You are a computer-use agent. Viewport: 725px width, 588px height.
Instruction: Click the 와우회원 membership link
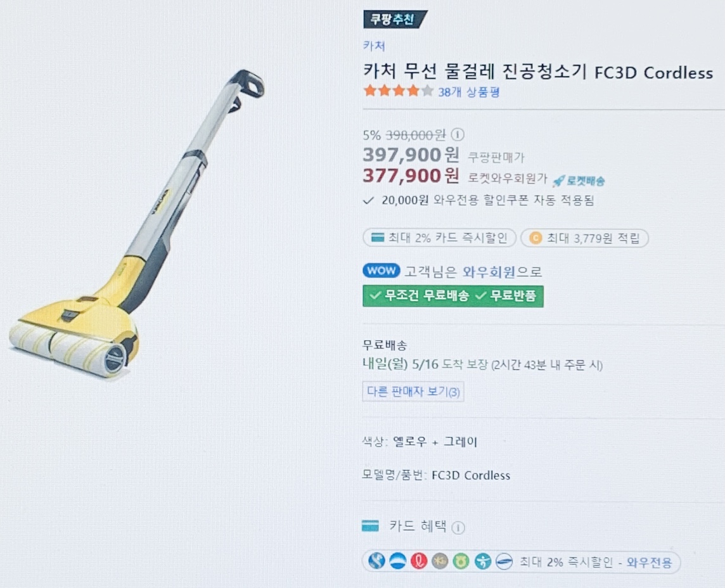pos(489,272)
